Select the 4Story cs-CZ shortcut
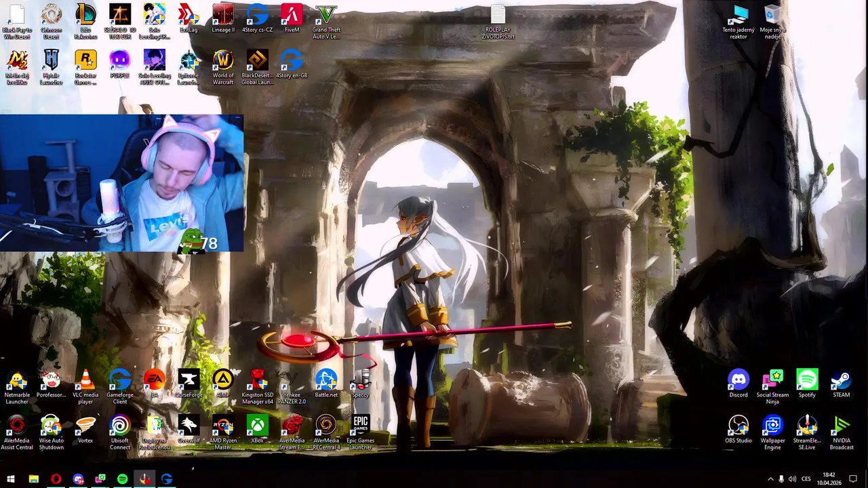Image resolution: width=868 pixels, height=488 pixels. (x=257, y=18)
